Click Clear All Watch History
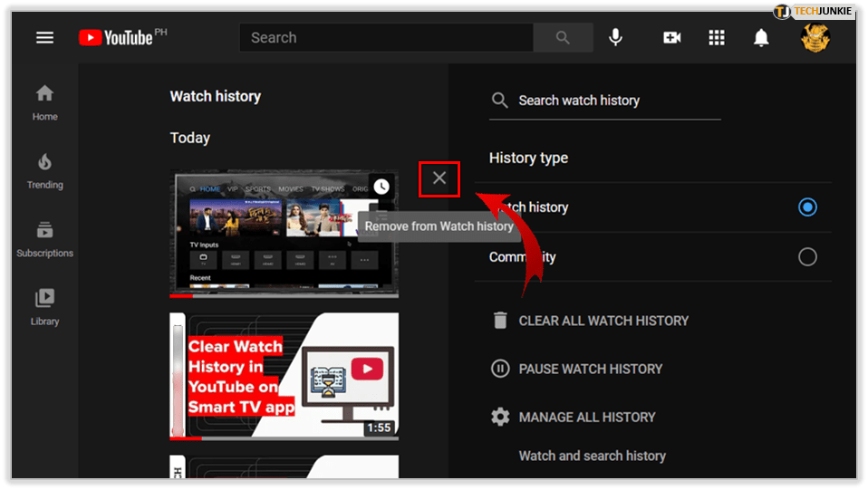This screenshot has height=490, width=868. (603, 321)
